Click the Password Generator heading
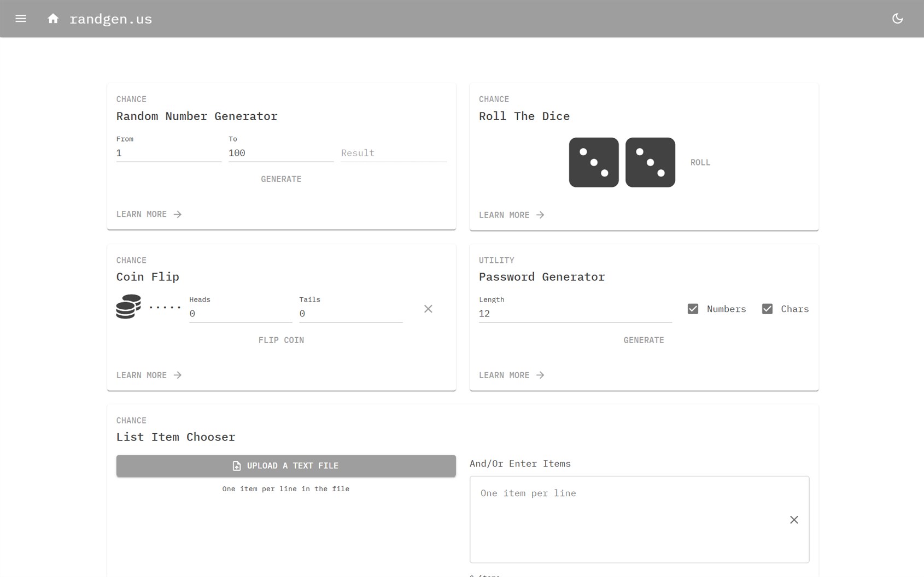 (542, 276)
